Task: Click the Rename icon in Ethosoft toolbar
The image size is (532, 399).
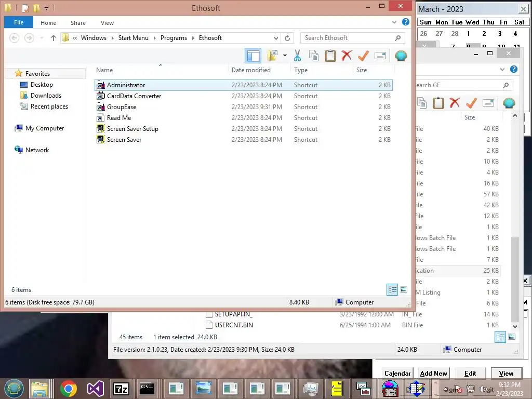Action: (380, 56)
